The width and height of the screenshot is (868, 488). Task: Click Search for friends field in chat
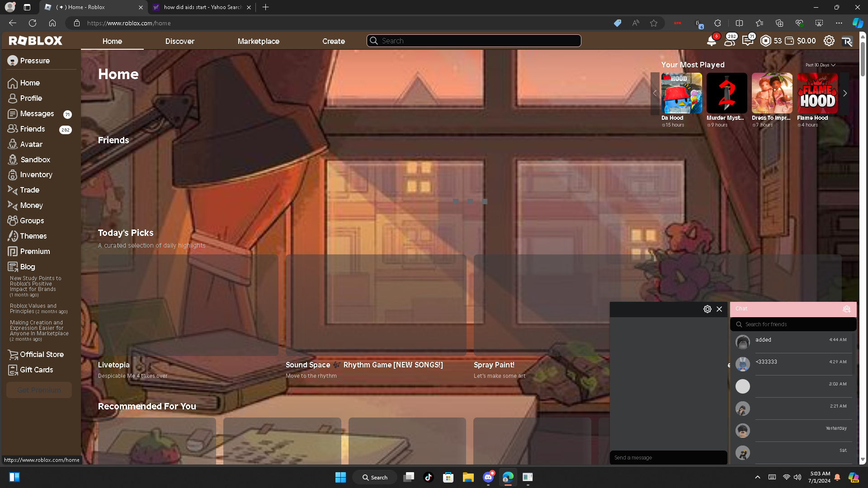pyautogui.click(x=793, y=324)
